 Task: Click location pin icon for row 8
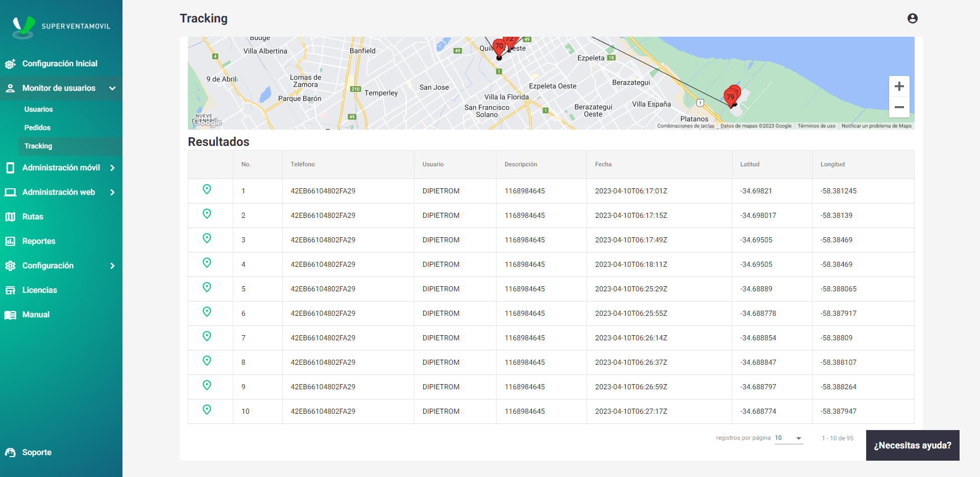[207, 361]
